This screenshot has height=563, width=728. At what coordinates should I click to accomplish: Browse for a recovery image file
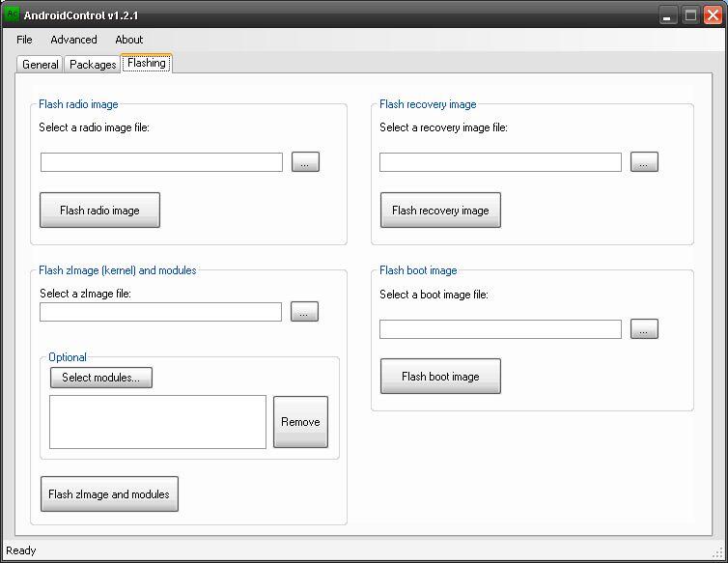(644, 161)
